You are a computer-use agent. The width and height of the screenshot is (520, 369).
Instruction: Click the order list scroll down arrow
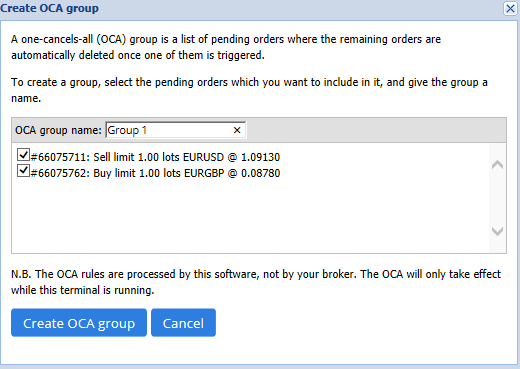click(497, 231)
